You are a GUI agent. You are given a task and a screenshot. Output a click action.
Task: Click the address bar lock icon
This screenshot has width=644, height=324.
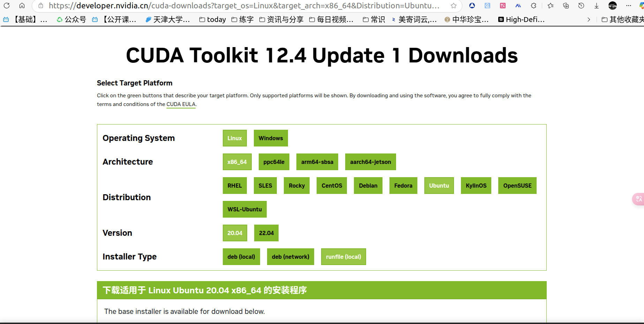[41, 6]
